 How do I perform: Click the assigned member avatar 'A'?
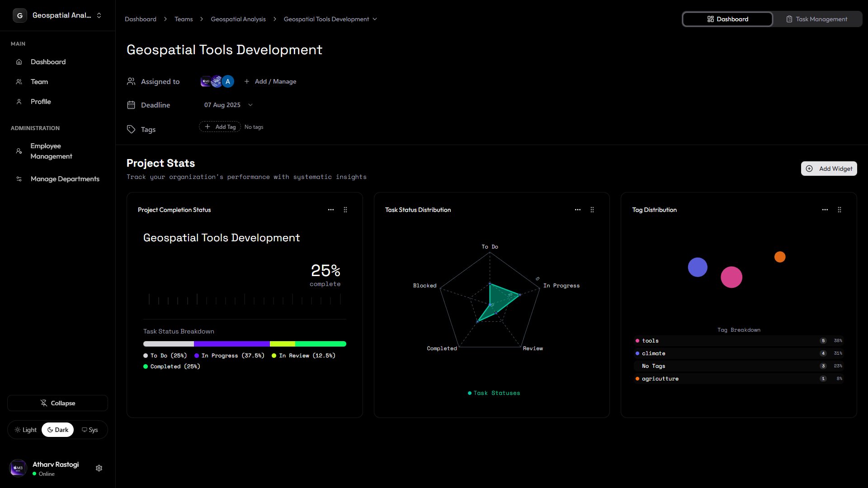pos(228,81)
